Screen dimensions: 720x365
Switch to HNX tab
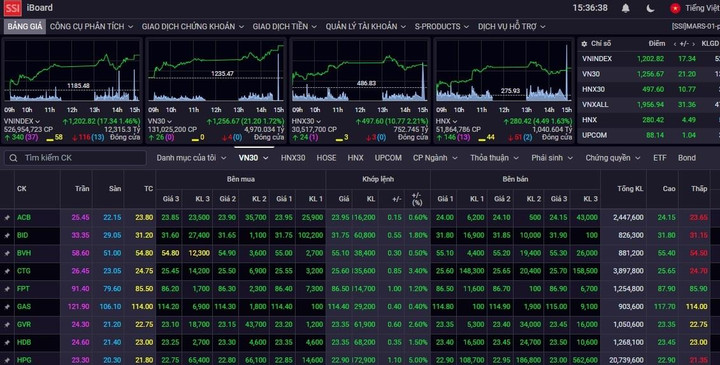[x=355, y=158]
